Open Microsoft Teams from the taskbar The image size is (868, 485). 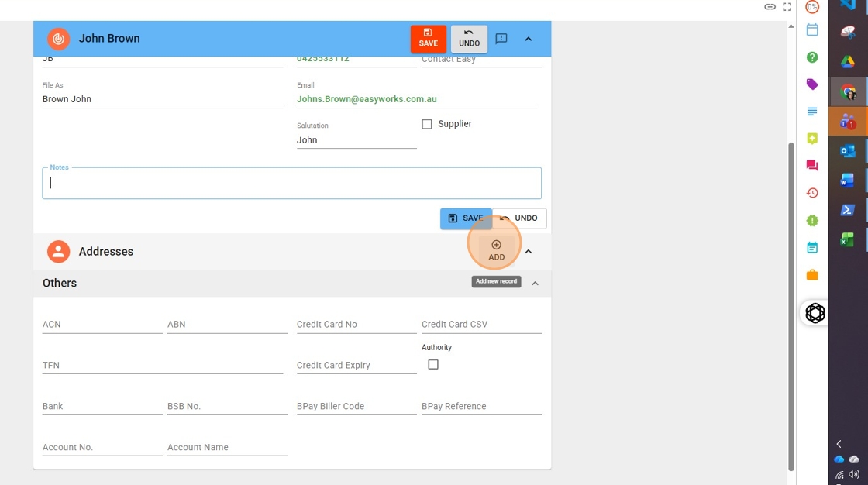coord(847,122)
